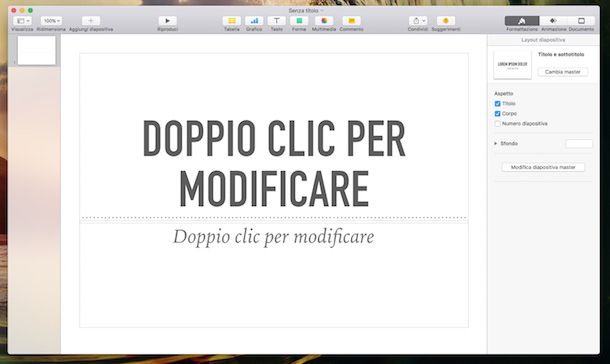This screenshot has width=610, height=364.
Task: Click the Cambia master button
Action: 563,72
